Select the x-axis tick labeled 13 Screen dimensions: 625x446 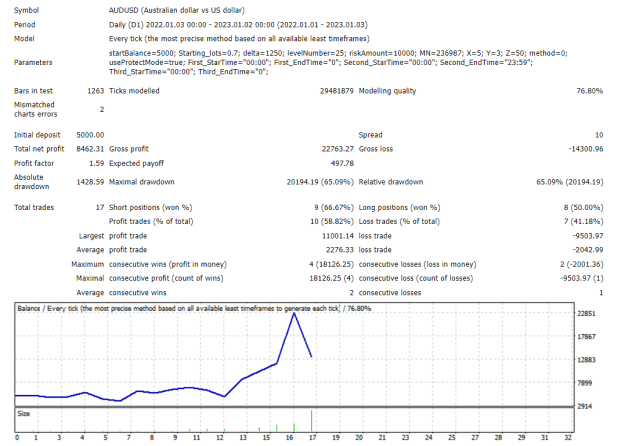[243, 438]
